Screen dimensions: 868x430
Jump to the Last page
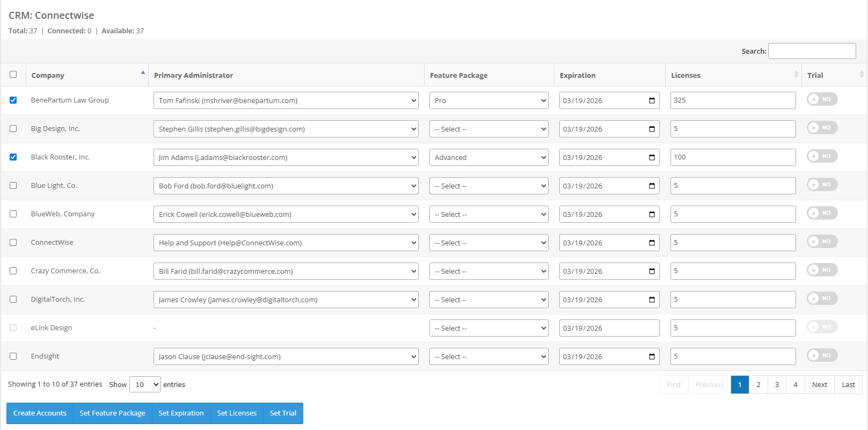(x=848, y=384)
